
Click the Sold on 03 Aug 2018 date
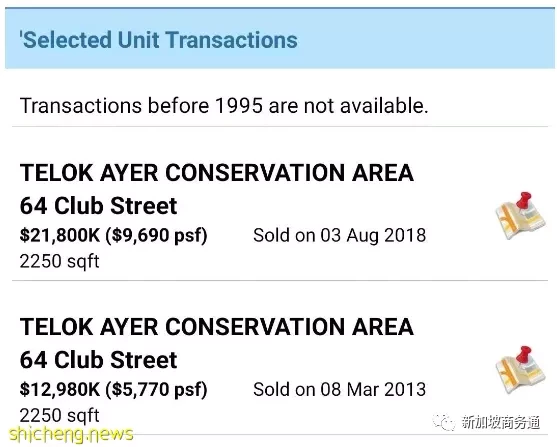point(340,235)
